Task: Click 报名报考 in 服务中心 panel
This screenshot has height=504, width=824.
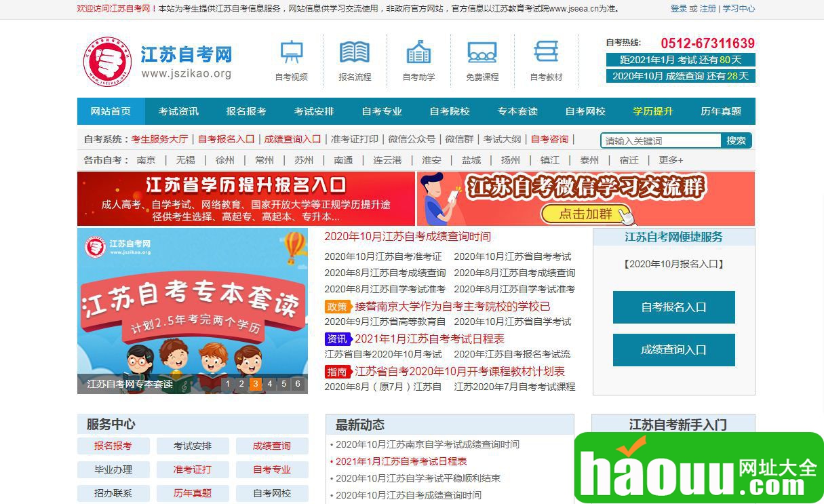Action: [x=113, y=446]
